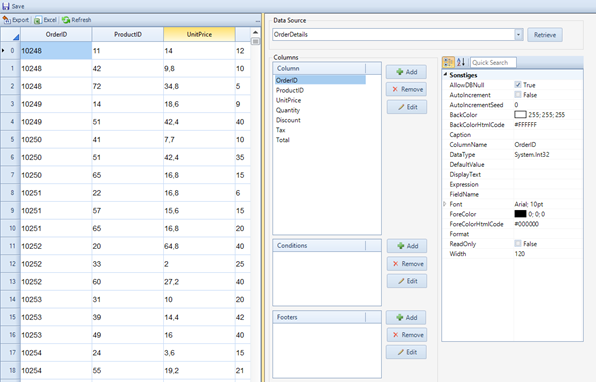Edit a footer
The height and width of the screenshot is (382, 596).
[406, 352]
